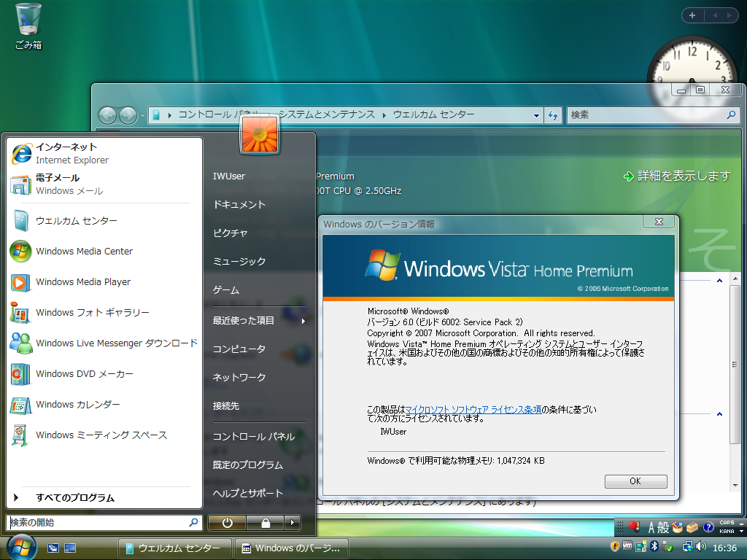Open マイクロソフト ソフトウェア ライセンス条項 link
747x560 pixels.
pos(473,410)
